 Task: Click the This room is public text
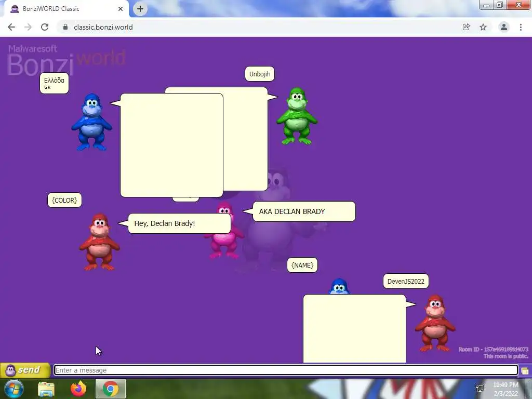click(506, 356)
